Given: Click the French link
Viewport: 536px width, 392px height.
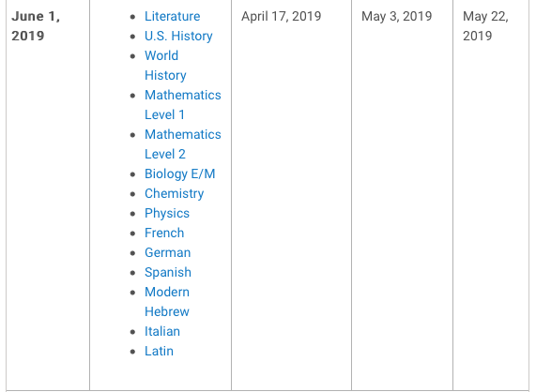Looking at the screenshot, I should pyautogui.click(x=164, y=233).
